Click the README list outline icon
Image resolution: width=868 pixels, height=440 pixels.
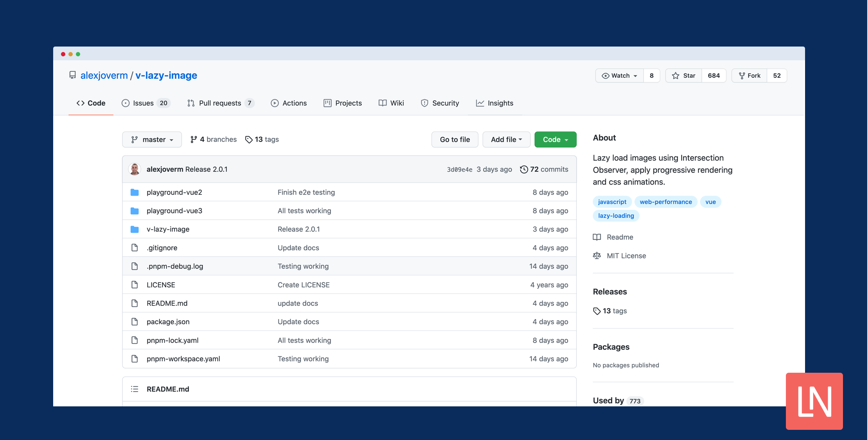coord(135,389)
